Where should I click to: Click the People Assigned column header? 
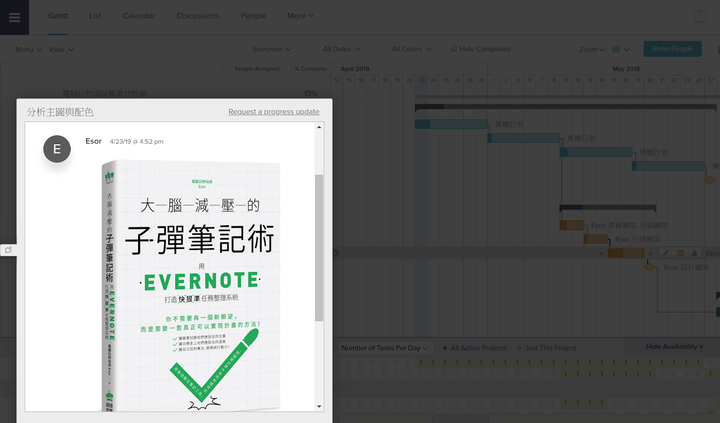[x=257, y=69]
